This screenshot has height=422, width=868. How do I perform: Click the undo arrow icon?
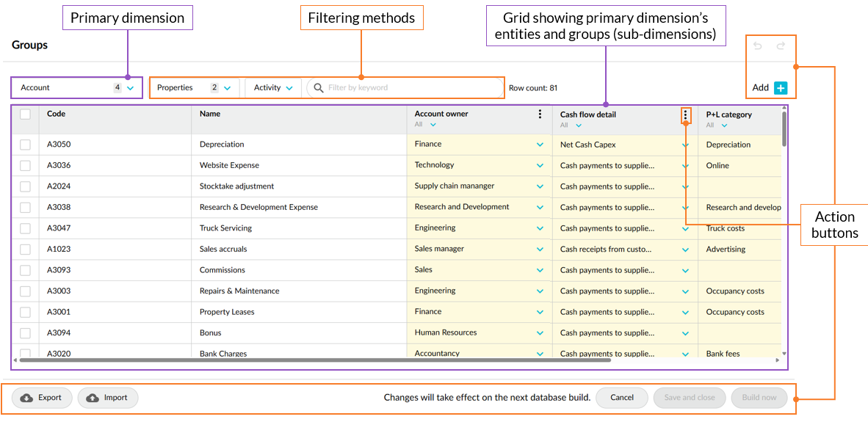click(758, 46)
